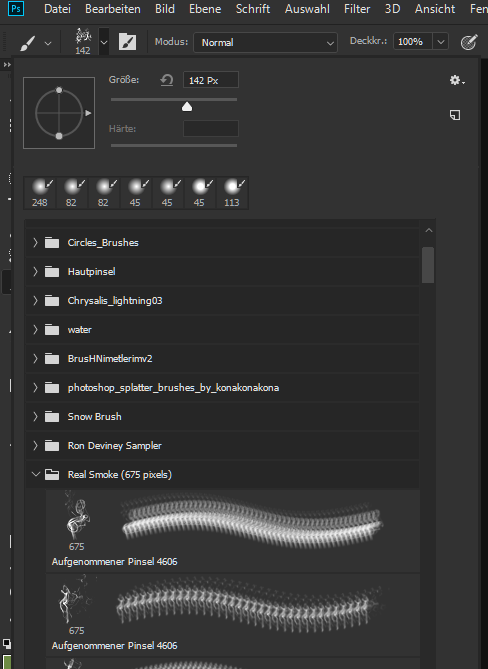Toggle the pressure for opacity icon
The height and width of the screenshot is (669, 488).
pyautogui.click(x=469, y=42)
